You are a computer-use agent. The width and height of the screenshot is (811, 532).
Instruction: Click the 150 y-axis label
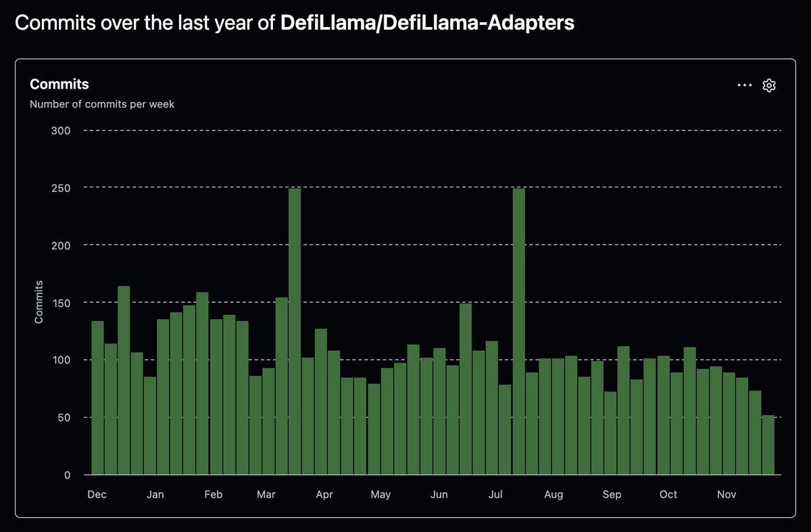coord(61,302)
